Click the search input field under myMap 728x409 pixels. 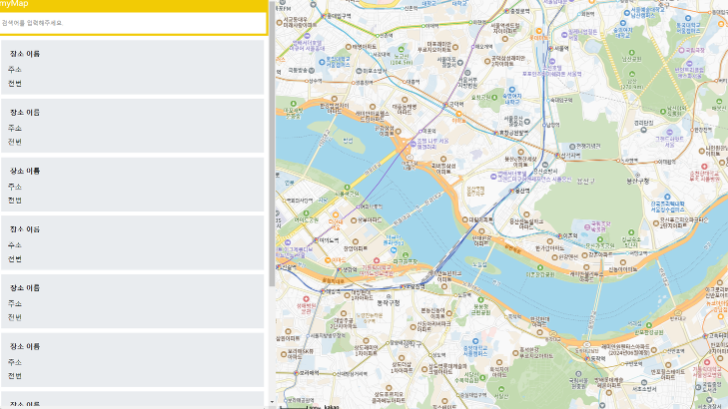pos(133,22)
